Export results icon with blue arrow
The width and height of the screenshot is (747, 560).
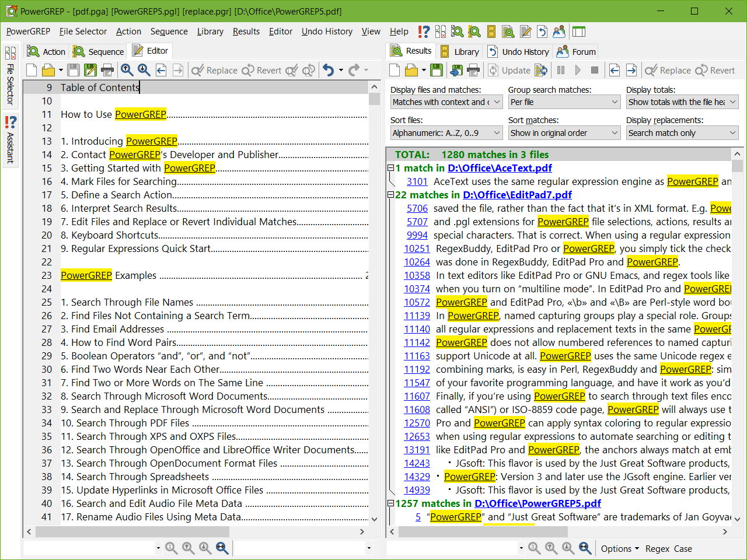coord(456,71)
